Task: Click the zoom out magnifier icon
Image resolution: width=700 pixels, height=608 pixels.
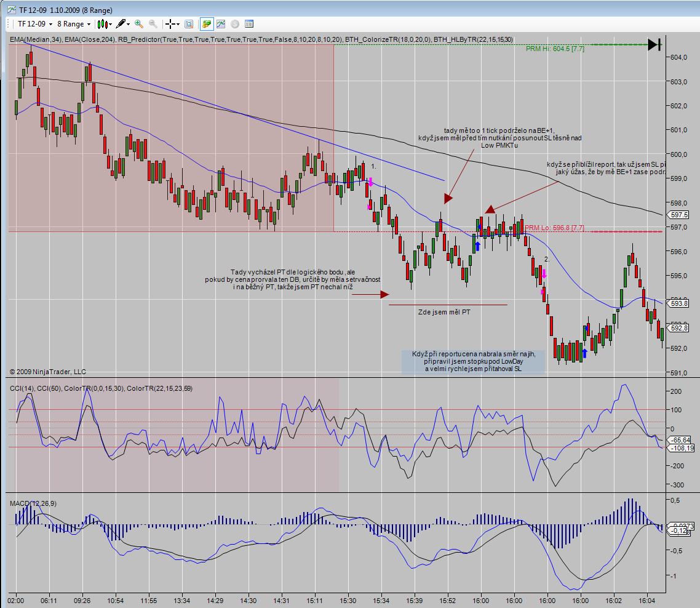Action: point(153,24)
